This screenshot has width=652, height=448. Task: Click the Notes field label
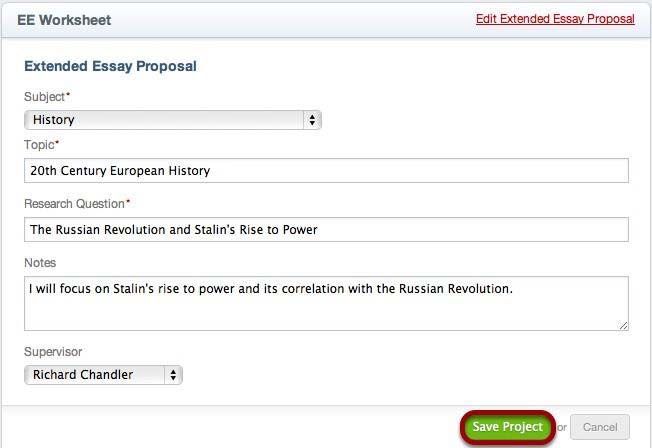(x=40, y=263)
